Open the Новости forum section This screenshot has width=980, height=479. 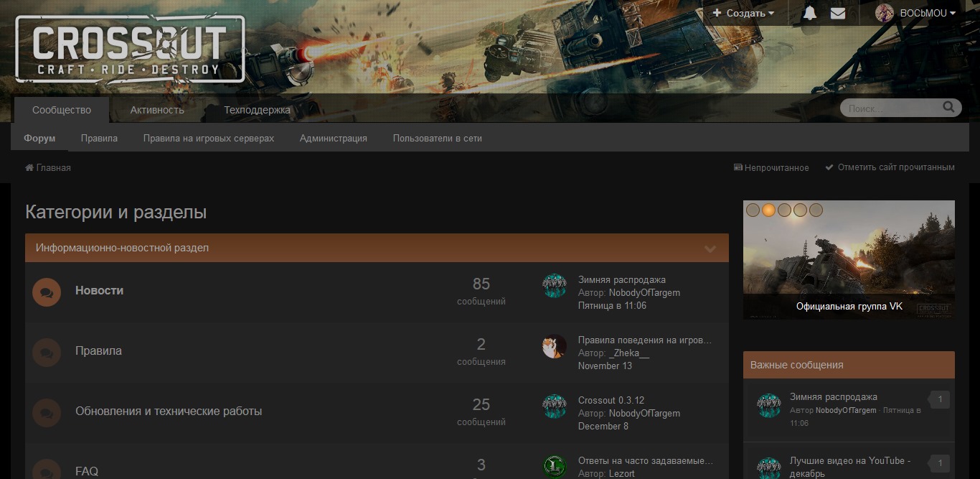pyautogui.click(x=100, y=290)
